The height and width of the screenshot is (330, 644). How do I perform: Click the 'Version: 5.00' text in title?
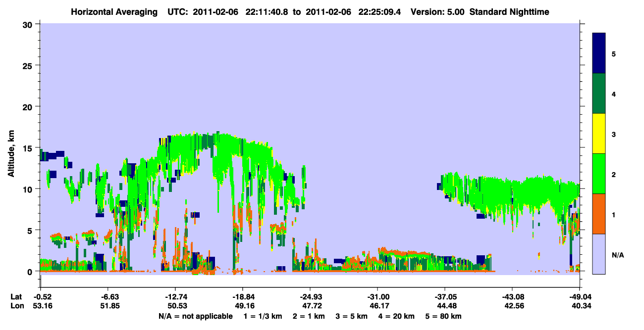[x=437, y=11]
